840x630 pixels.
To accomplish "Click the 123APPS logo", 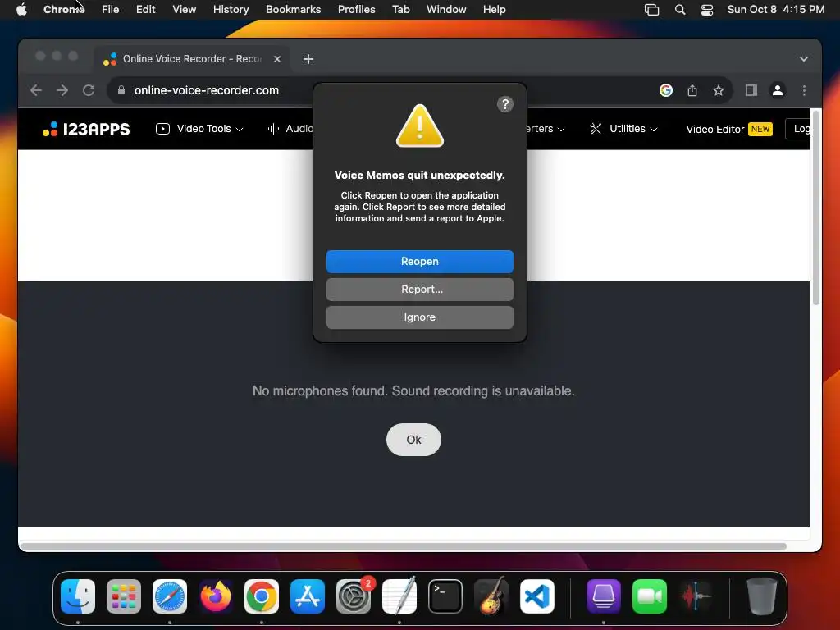I will pyautogui.click(x=86, y=129).
